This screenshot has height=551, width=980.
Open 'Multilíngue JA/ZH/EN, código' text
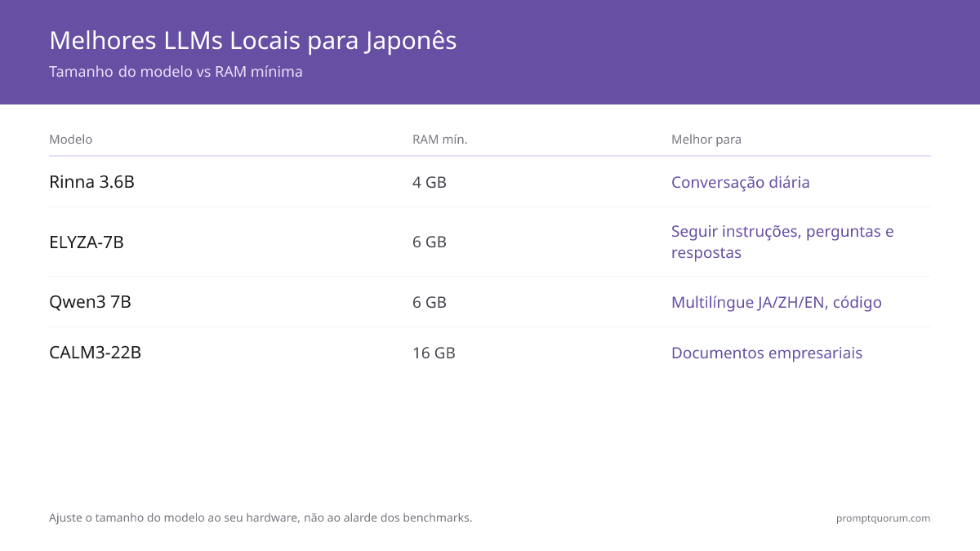pyautogui.click(x=777, y=303)
